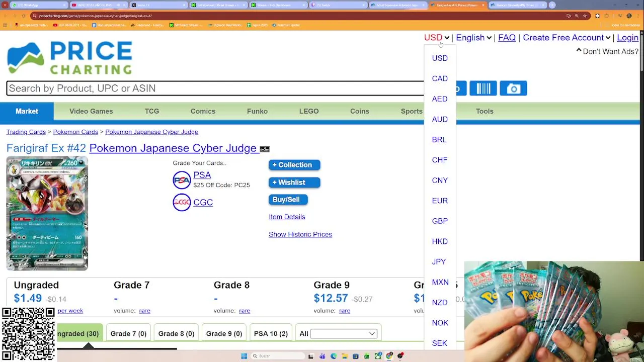
Task: Pick NZD from the currency list
Action: (x=440, y=303)
